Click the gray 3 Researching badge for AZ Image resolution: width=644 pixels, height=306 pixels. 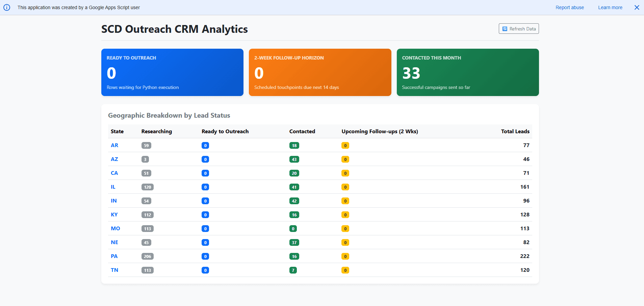[x=145, y=159]
